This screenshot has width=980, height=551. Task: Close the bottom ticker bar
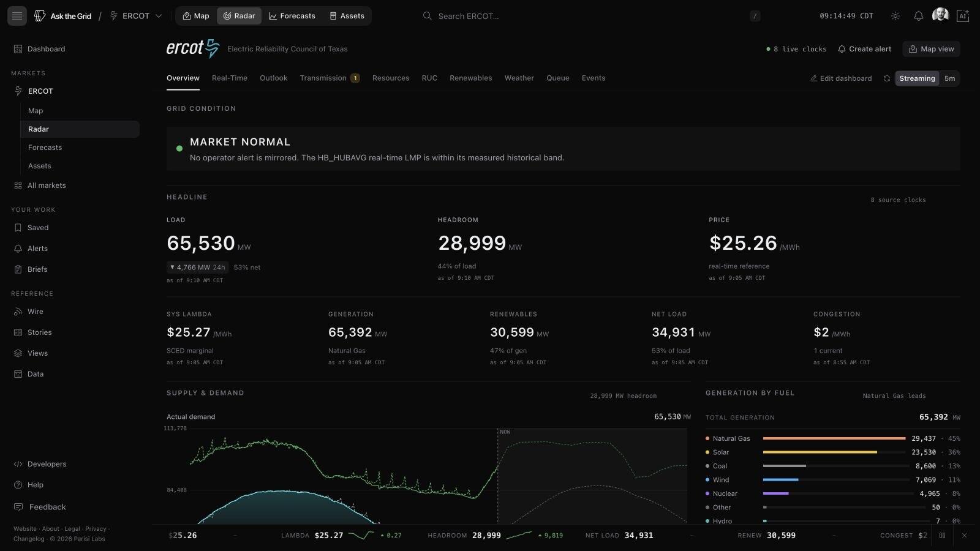964,536
